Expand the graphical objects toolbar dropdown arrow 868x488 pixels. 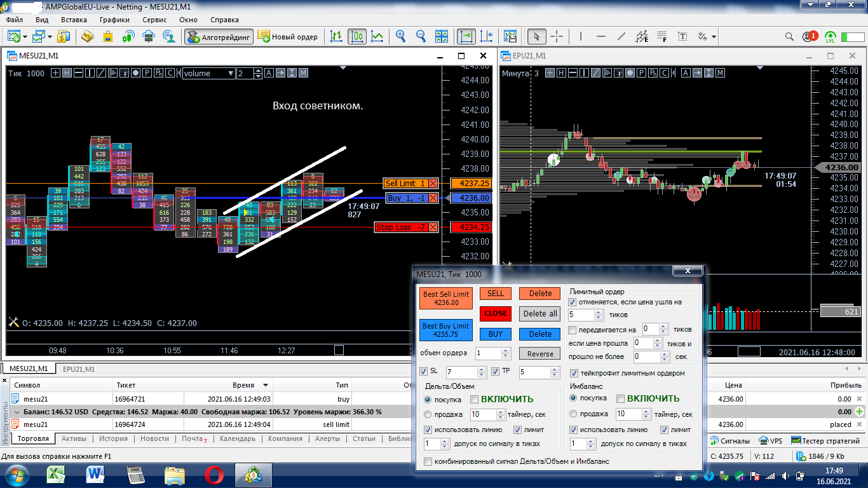tap(714, 37)
